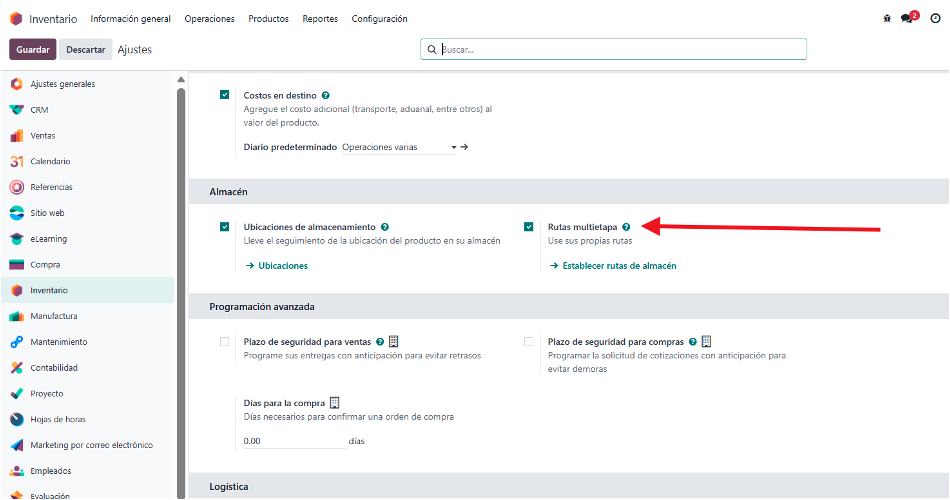The width and height of the screenshot is (950, 500).
Task: Click the help icon beside Costos en destino
Action: point(326,96)
